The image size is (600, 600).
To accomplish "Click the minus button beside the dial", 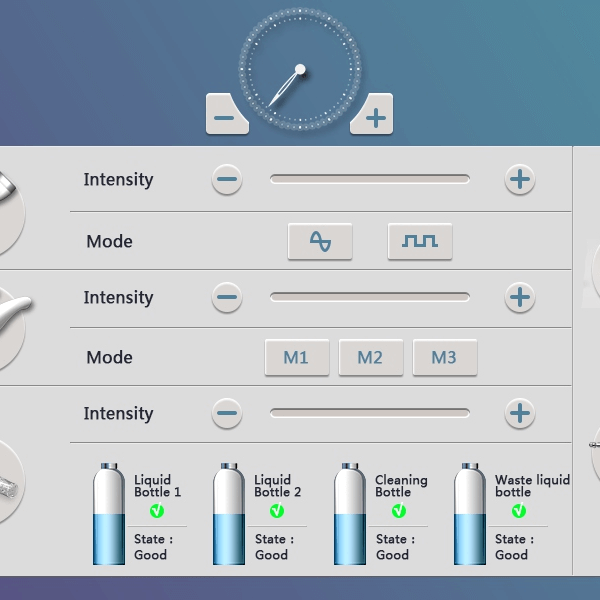I will click(225, 117).
